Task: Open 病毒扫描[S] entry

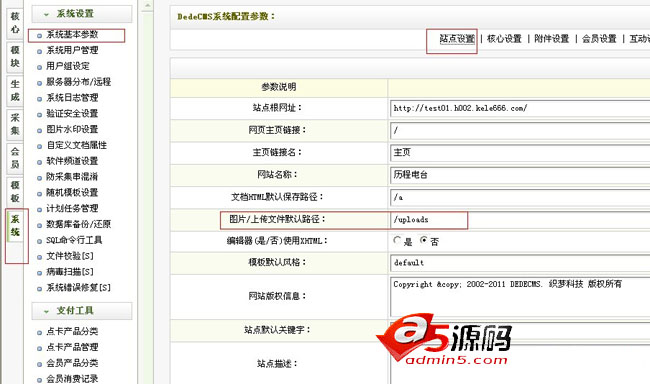Action: coord(70,272)
